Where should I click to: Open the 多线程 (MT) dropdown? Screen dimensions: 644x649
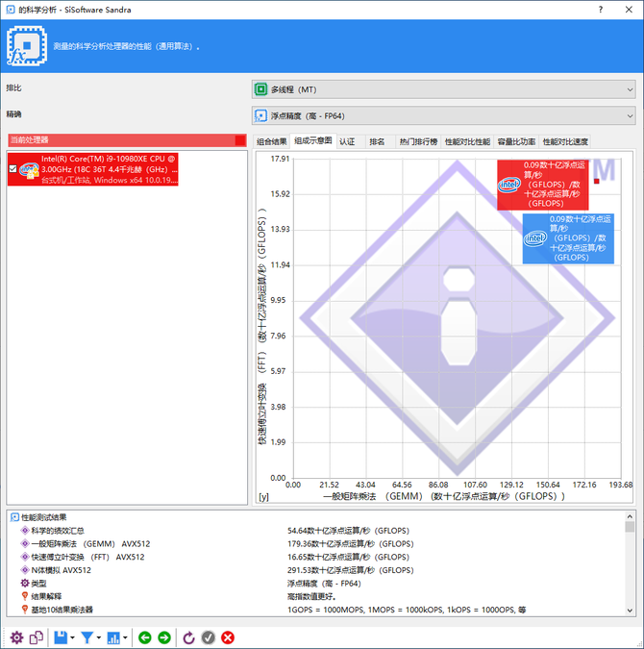click(x=444, y=89)
